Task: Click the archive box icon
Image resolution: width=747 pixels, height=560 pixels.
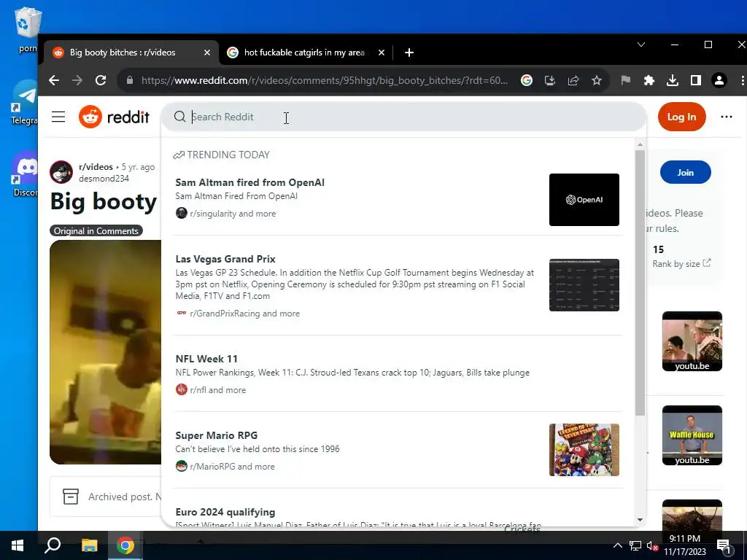Action: point(71,497)
